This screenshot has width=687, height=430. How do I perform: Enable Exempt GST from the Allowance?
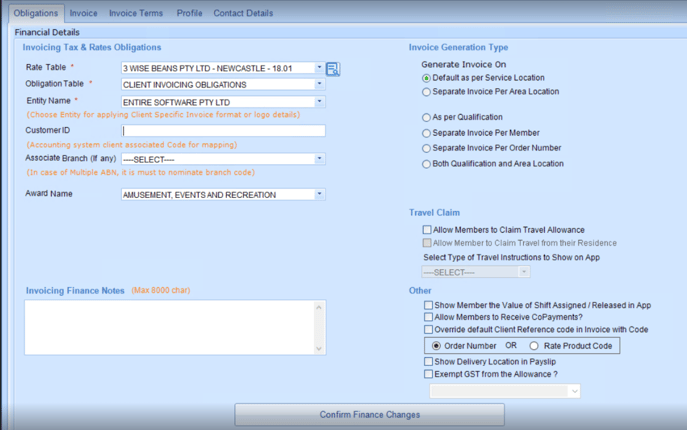pos(428,374)
